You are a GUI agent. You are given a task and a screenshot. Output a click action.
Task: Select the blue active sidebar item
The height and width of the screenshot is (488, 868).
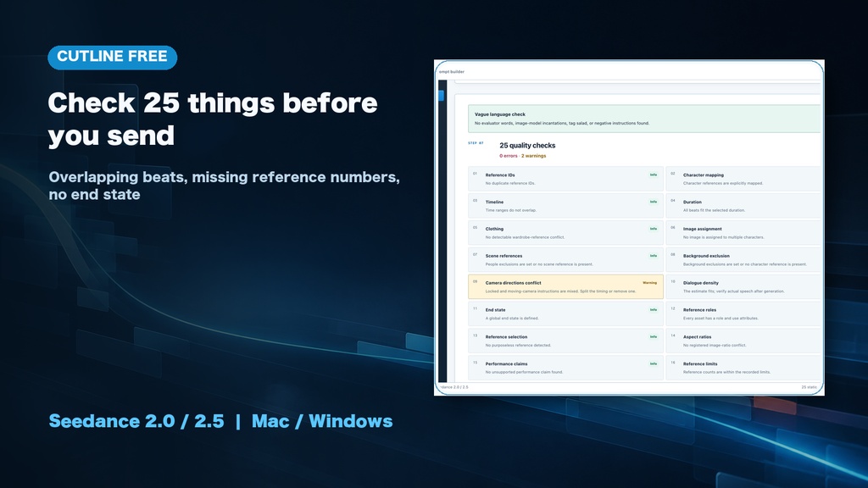tap(441, 95)
